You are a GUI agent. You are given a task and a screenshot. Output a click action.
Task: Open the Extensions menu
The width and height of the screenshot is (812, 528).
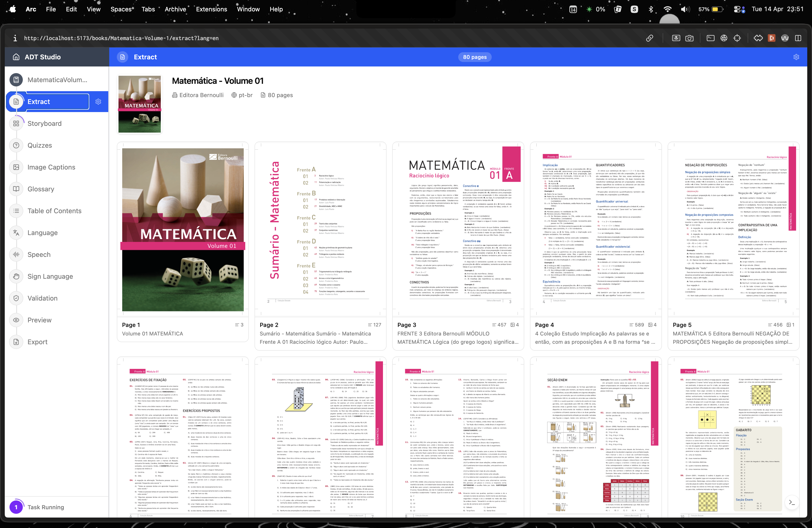point(211,9)
